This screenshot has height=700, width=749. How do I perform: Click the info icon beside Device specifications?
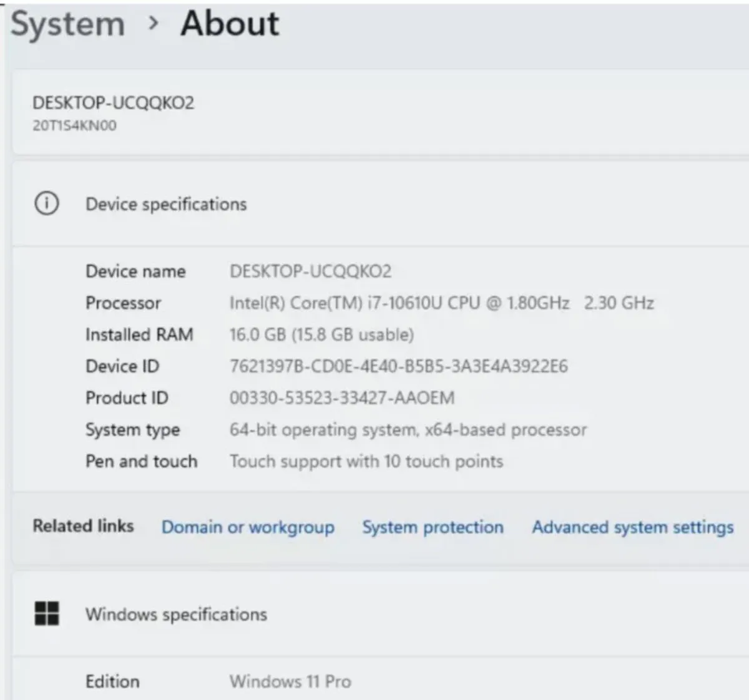pos(46,204)
